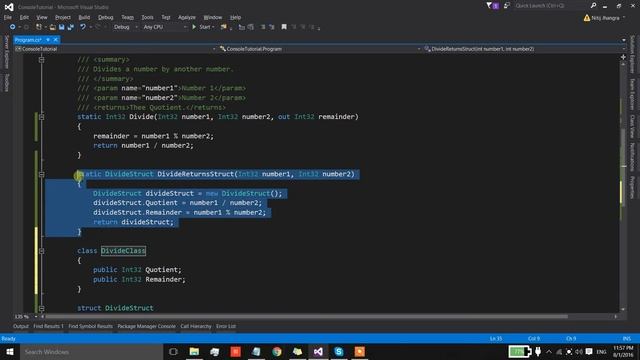Viewport: 640px width, 360px height.
Task: Click the Task View taskbar icon
Action: 173,352
